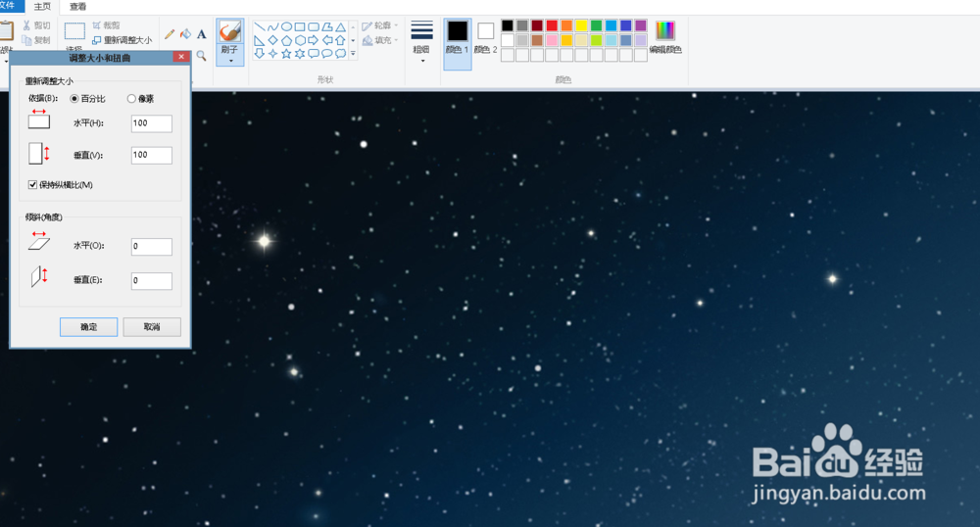Open the File (文件) menu
The height and width of the screenshot is (527, 980).
(x=9, y=6)
